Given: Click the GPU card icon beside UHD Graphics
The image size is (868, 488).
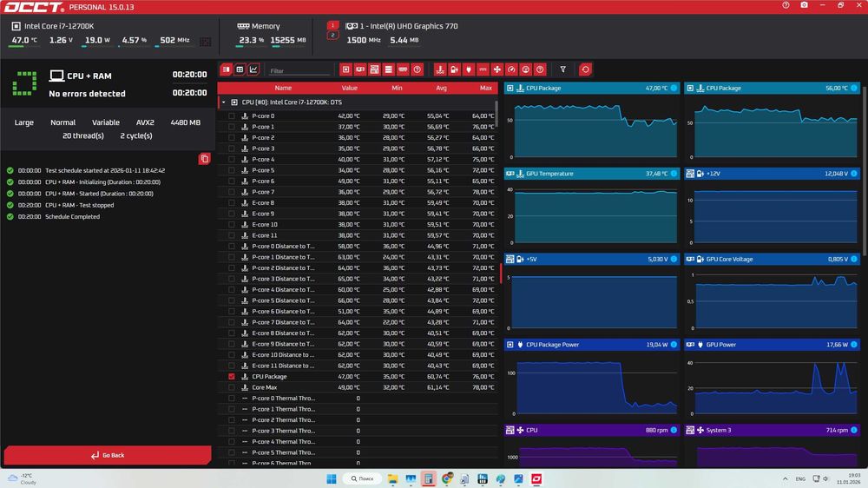Looking at the screenshot, I should click(x=352, y=26).
